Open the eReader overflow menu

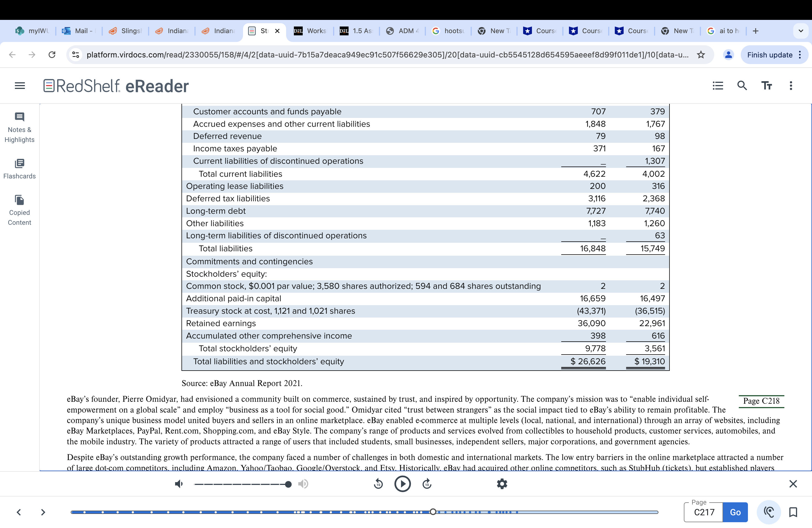pyautogui.click(x=791, y=86)
